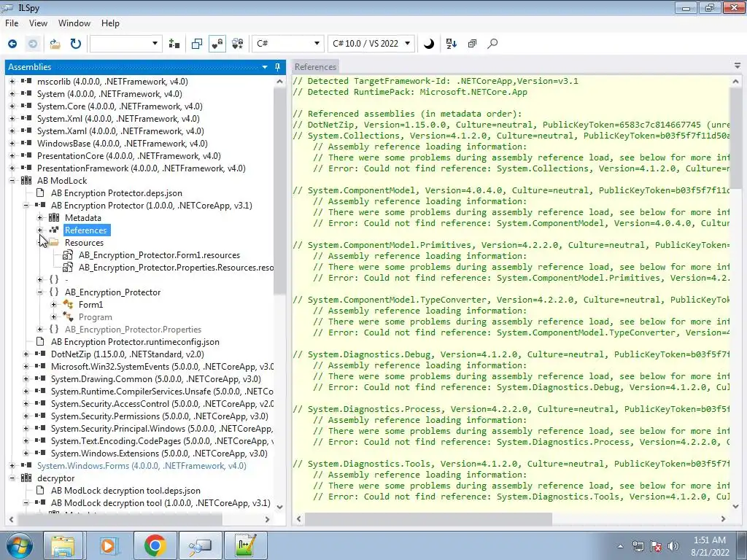Select the References document tab
Screen dimensions: 747x560
[315, 67]
